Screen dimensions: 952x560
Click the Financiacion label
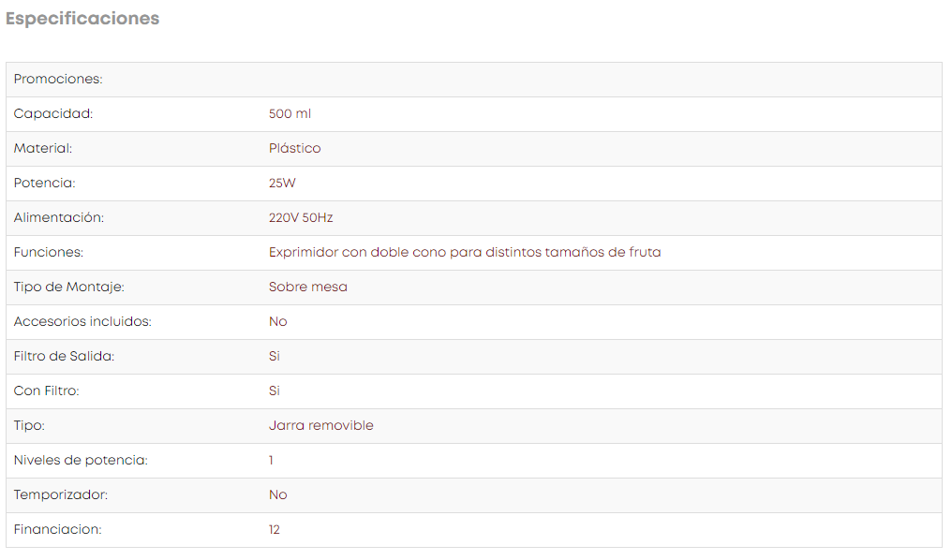[x=58, y=529]
